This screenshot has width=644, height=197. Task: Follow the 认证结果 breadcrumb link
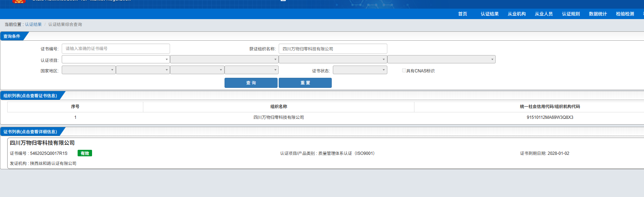coord(33,24)
